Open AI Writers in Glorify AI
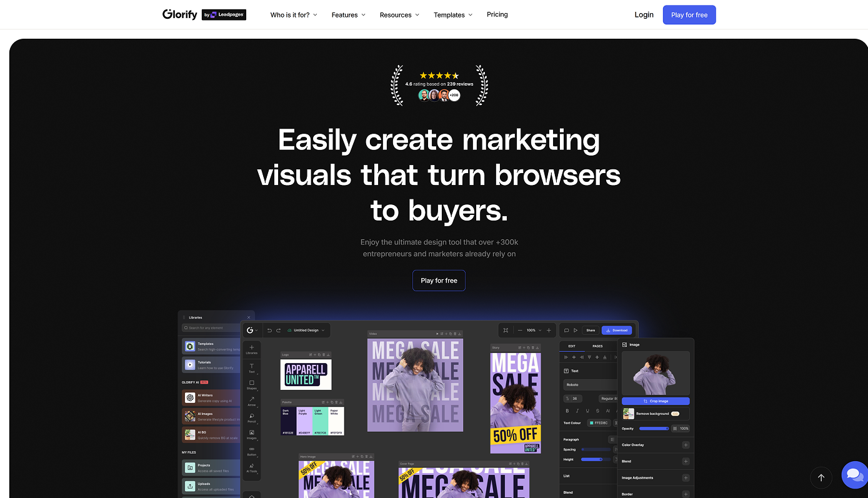Image resolution: width=868 pixels, height=498 pixels. (211, 398)
